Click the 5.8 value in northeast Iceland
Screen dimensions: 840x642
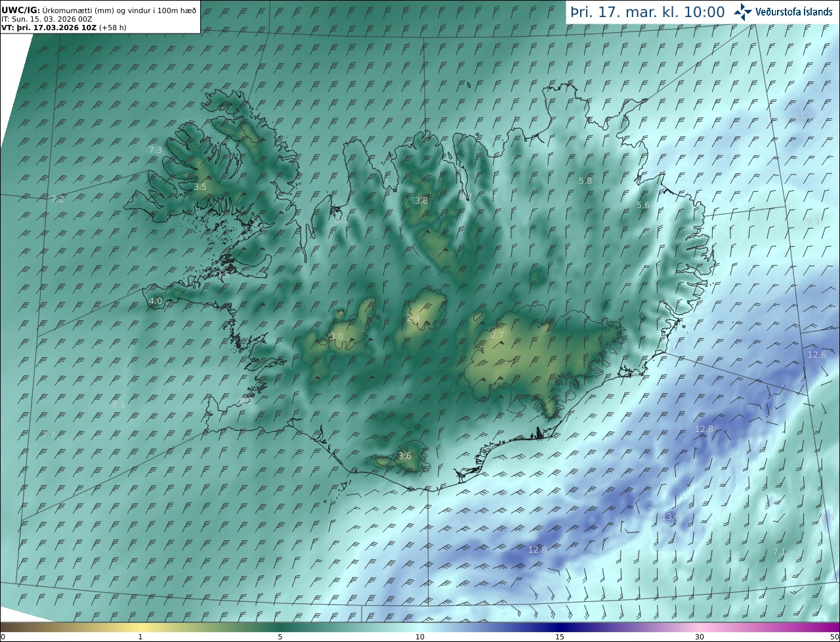coord(585,181)
